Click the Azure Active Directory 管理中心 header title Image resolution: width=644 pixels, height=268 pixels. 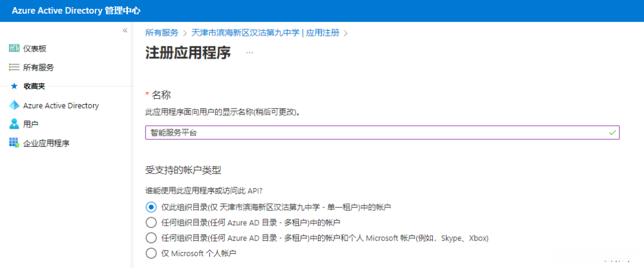pos(76,11)
